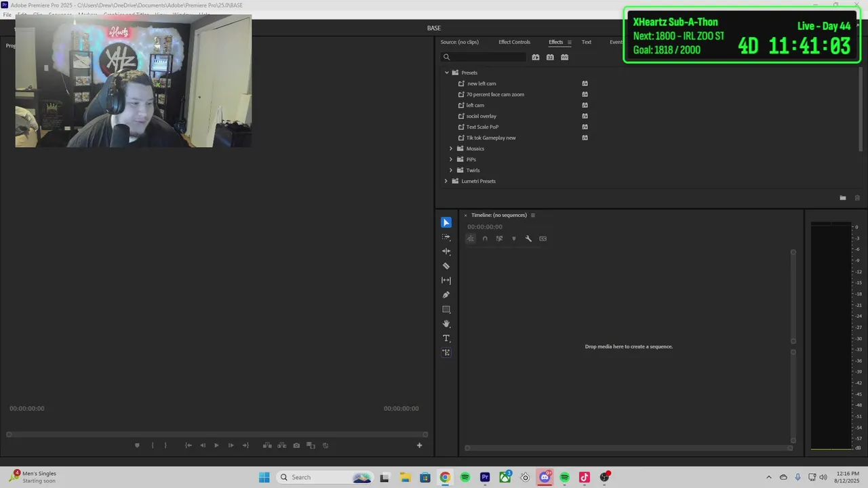The height and width of the screenshot is (488, 868).
Task: Click the Step Back one frame button
Action: [x=202, y=445]
